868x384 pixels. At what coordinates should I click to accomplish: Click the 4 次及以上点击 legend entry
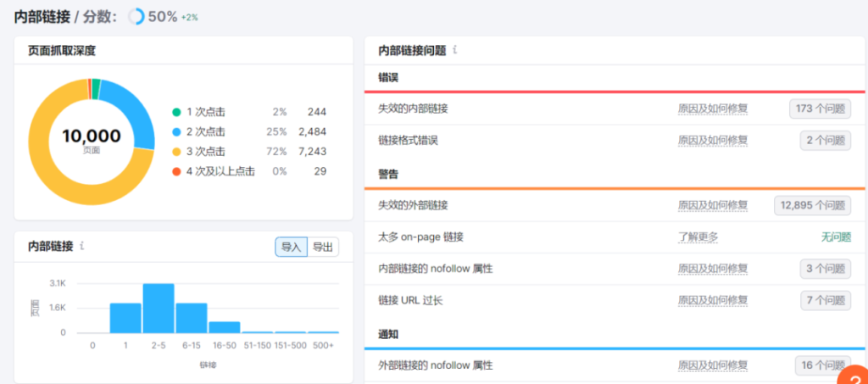click(220, 171)
